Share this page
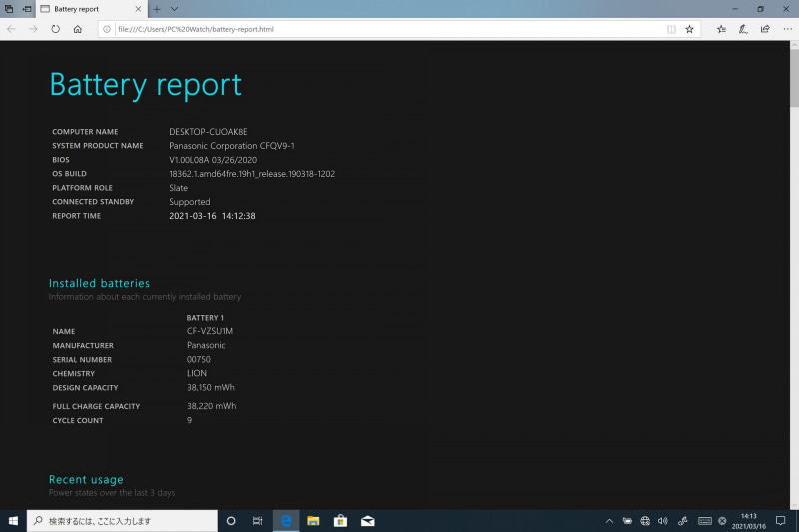 click(765, 29)
